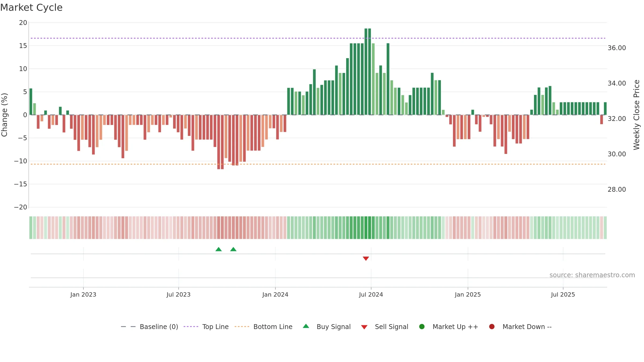Screen dimensions: 644x362
Task: Toggle the Sell Signal legend entry
Action: 385,327
